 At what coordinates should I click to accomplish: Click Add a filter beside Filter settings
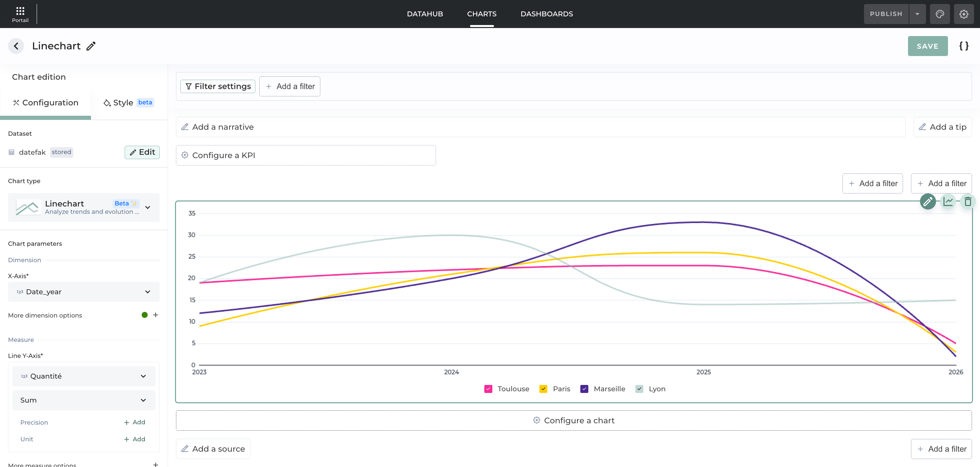coord(290,86)
